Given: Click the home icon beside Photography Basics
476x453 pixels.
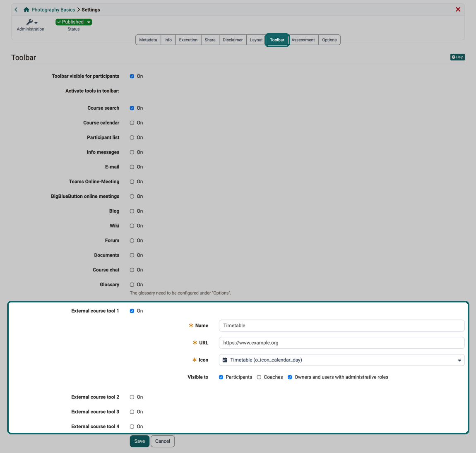Looking at the screenshot, I should pos(26,10).
